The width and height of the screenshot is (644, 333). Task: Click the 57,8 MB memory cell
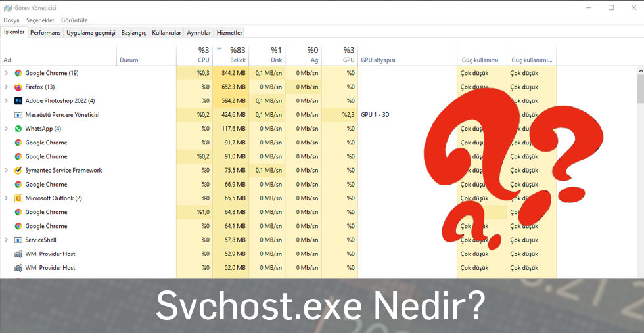231,240
